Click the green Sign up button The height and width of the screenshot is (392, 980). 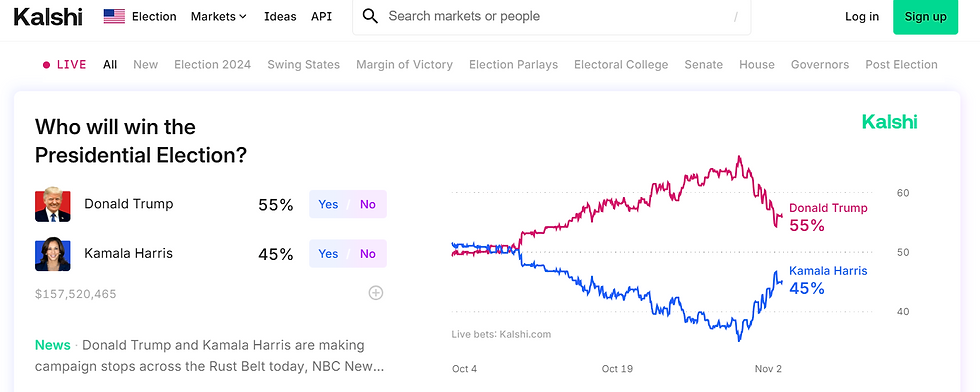(x=926, y=17)
